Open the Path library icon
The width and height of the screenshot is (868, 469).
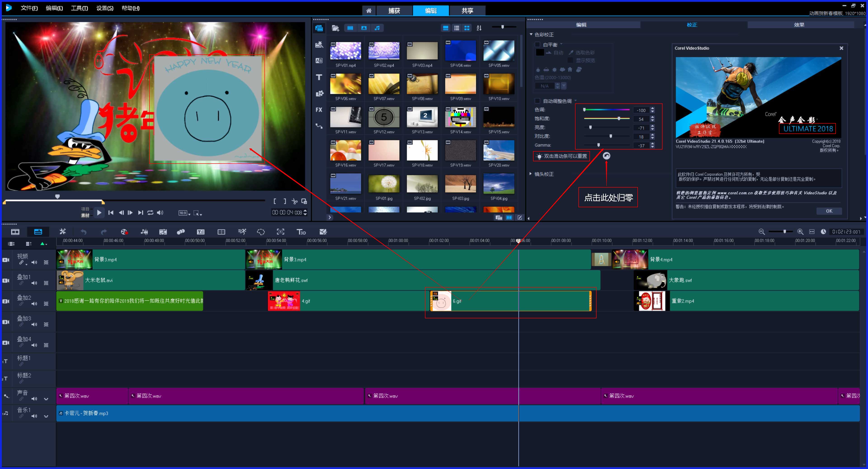click(319, 126)
